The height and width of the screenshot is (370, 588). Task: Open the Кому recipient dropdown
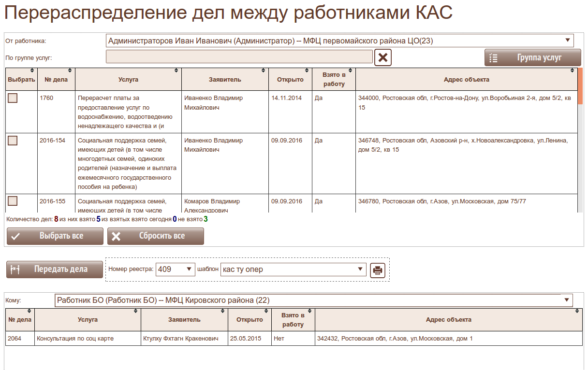click(313, 300)
